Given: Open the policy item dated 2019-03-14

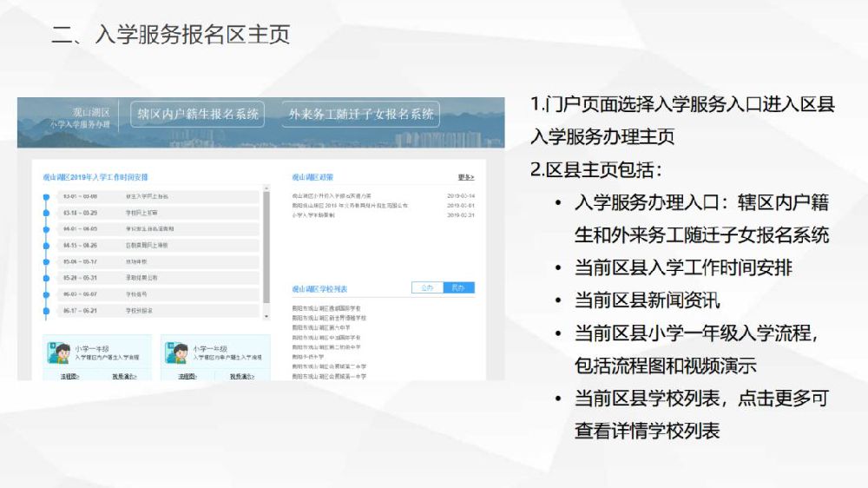Looking at the screenshot, I should pyautogui.click(x=383, y=196).
